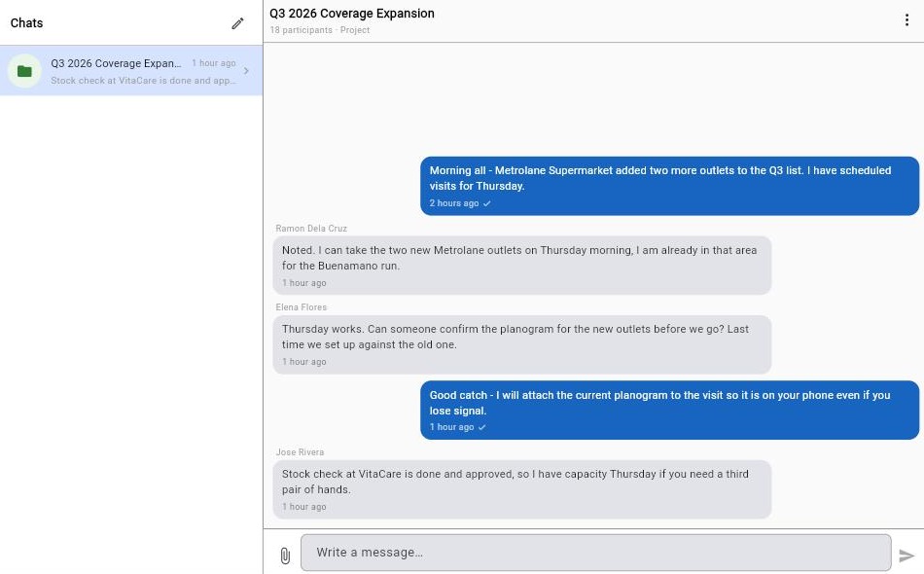Click the paperclip attach file icon

pyautogui.click(x=285, y=556)
